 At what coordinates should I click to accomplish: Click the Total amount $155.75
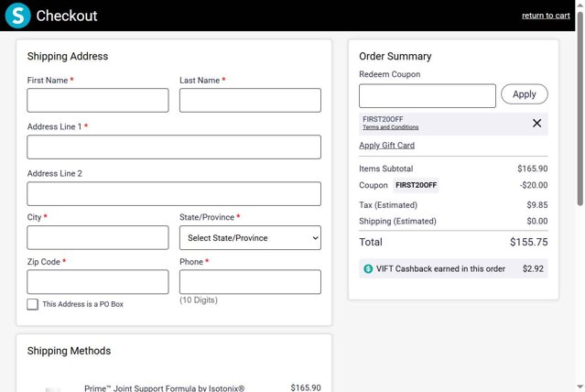pyautogui.click(x=528, y=242)
